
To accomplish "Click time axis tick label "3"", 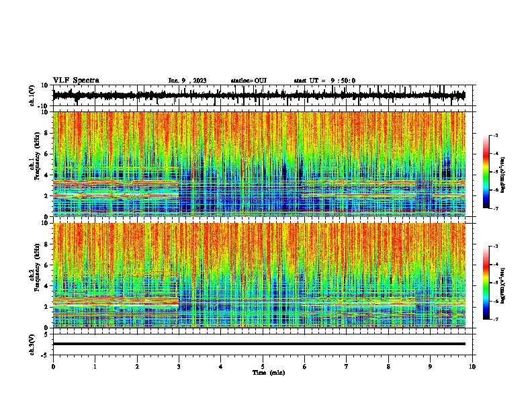I will tap(179, 367).
